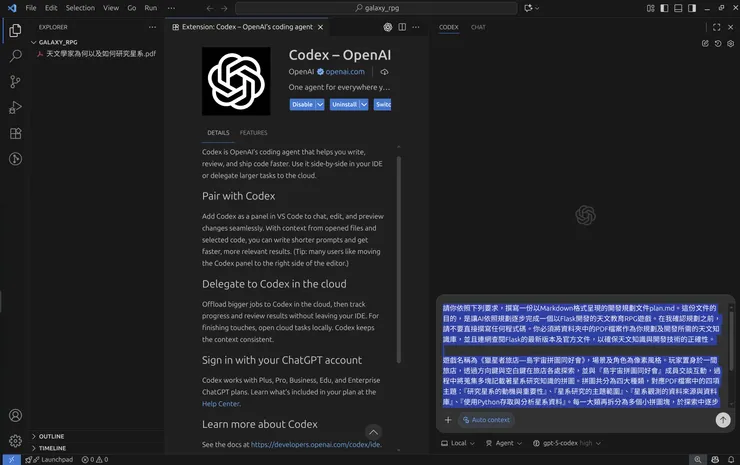Screen dimensions: 740x465
Task: Open the Accounts icon in activity bar
Action: point(15,415)
